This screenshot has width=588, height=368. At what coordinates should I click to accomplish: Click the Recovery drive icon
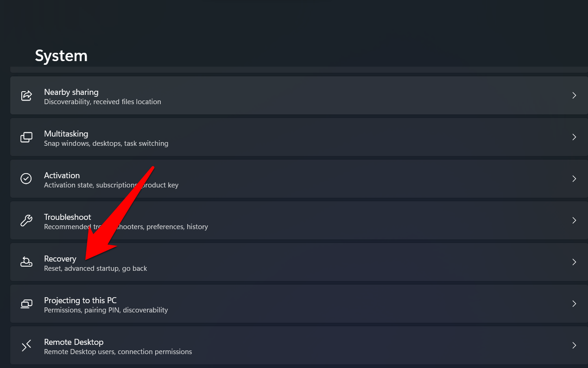[26, 262]
